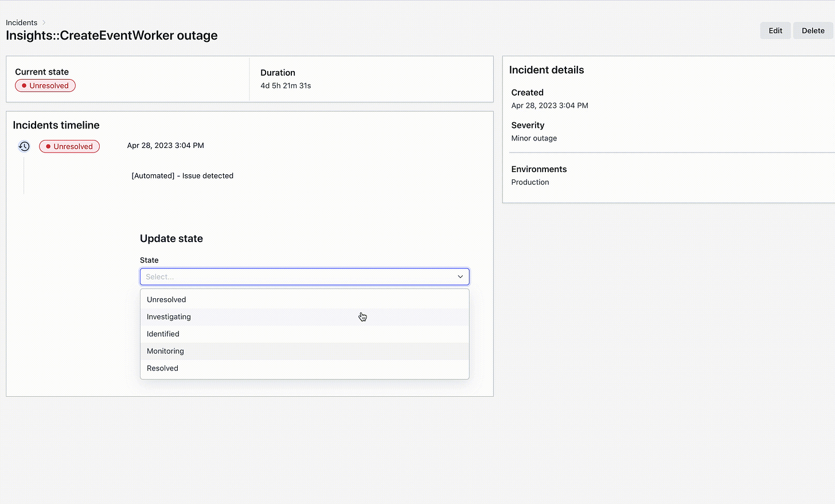Image resolution: width=835 pixels, height=504 pixels.
Task: Click the Insights::CreateEventWorker outage title
Action: tap(112, 36)
